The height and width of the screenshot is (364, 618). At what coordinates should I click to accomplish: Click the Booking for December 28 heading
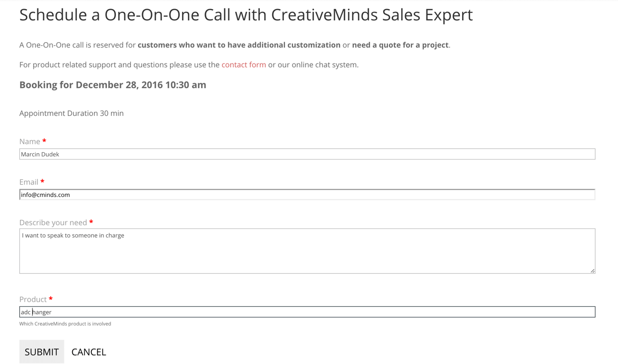coord(113,85)
